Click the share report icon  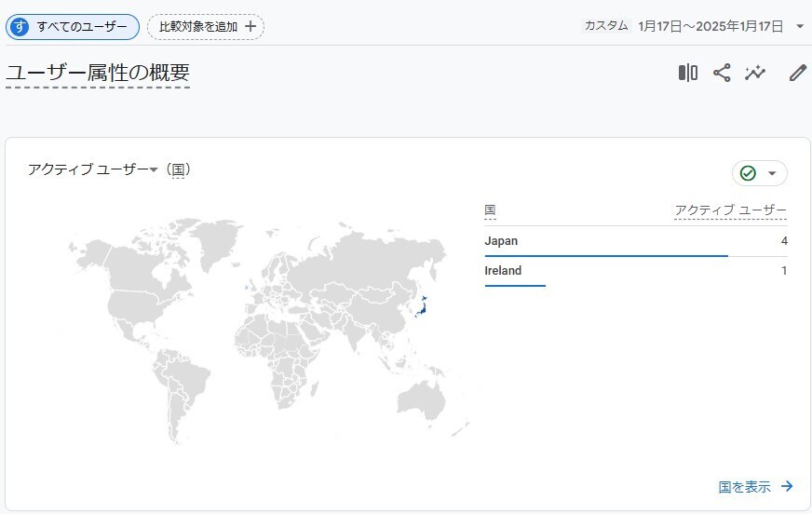click(x=722, y=73)
